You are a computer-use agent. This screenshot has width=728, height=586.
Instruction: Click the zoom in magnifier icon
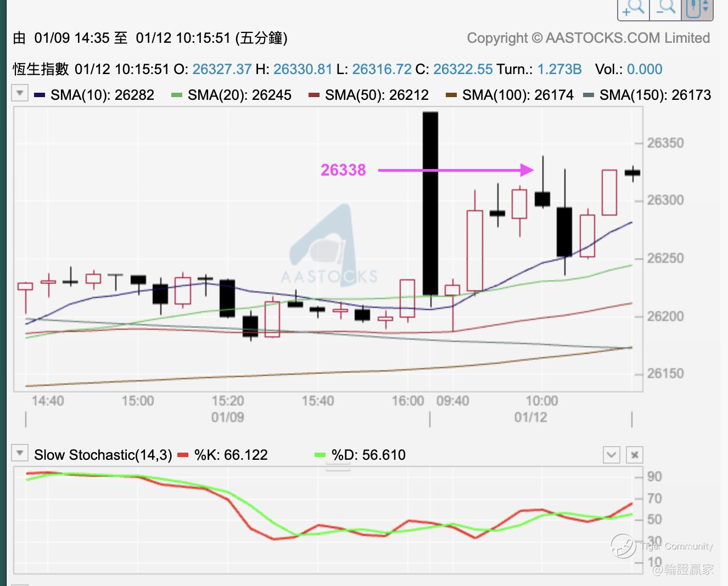pyautogui.click(x=634, y=8)
